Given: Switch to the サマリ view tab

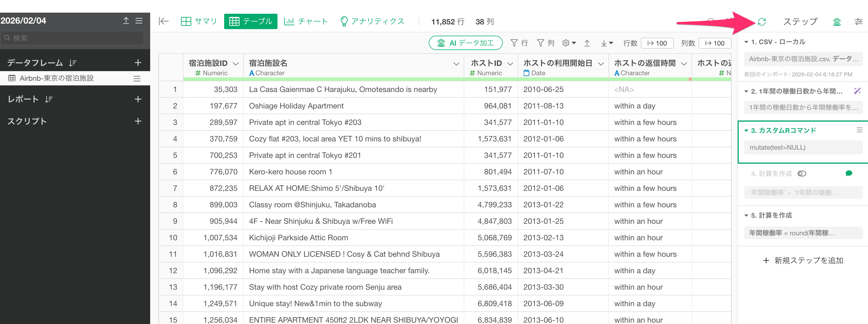Looking at the screenshot, I should [199, 21].
